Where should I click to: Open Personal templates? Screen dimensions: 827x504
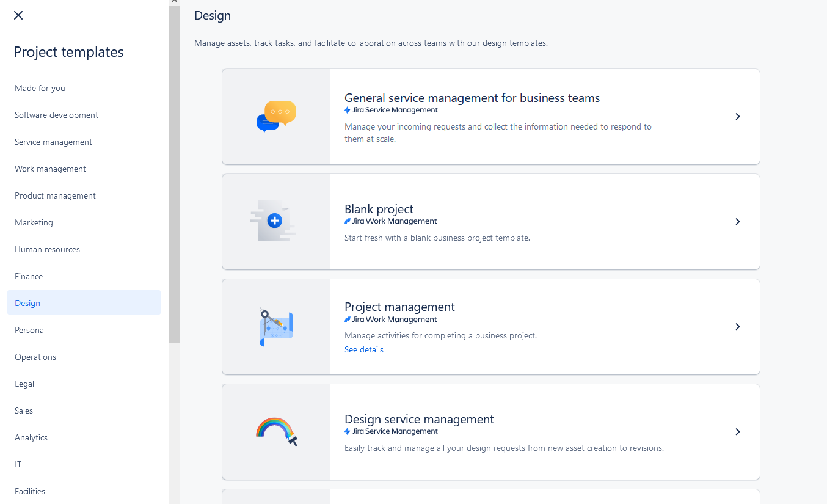coord(84,330)
